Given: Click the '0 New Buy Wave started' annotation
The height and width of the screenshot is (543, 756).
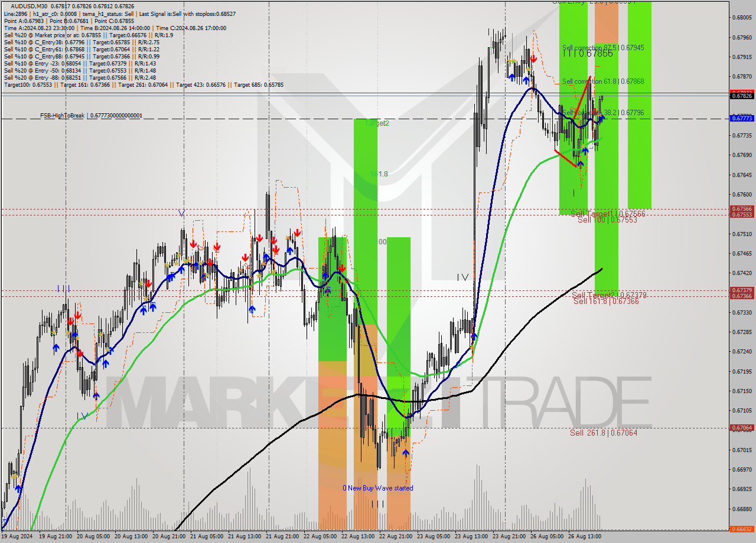Looking at the screenshot, I should click(x=378, y=488).
